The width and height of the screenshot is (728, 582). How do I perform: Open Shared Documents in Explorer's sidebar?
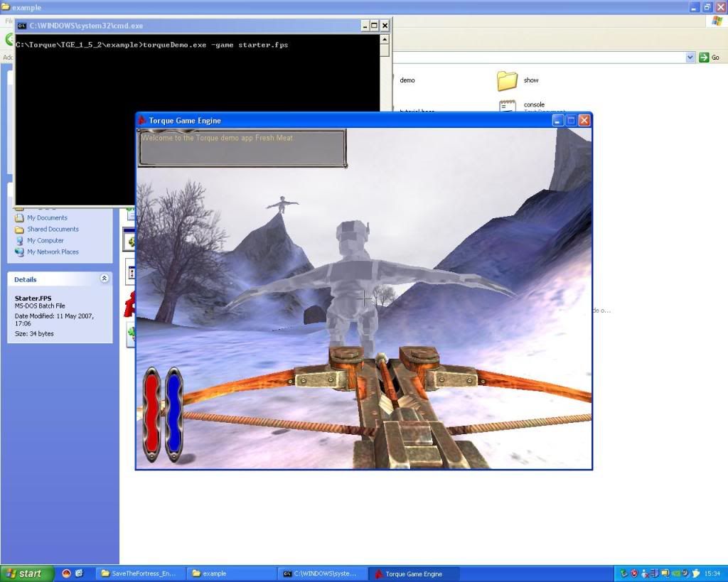(x=53, y=230)
